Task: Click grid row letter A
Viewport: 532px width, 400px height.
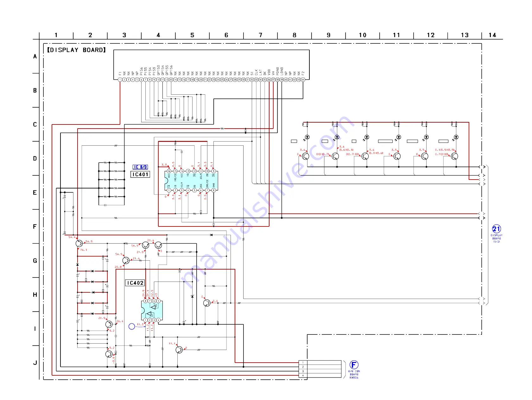Action: pos(35,56)
